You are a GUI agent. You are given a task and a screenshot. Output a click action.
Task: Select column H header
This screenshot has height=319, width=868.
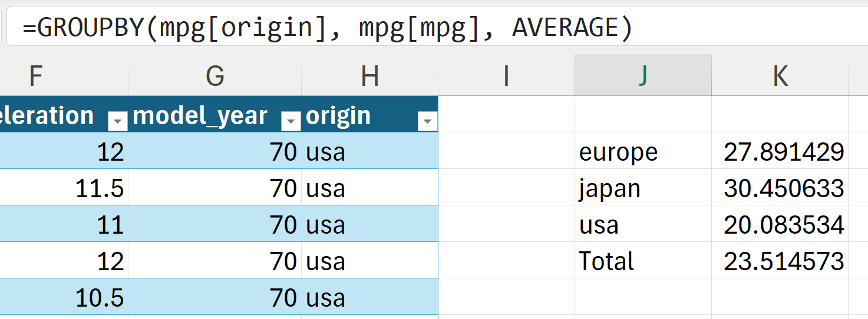tap(369, 76)
